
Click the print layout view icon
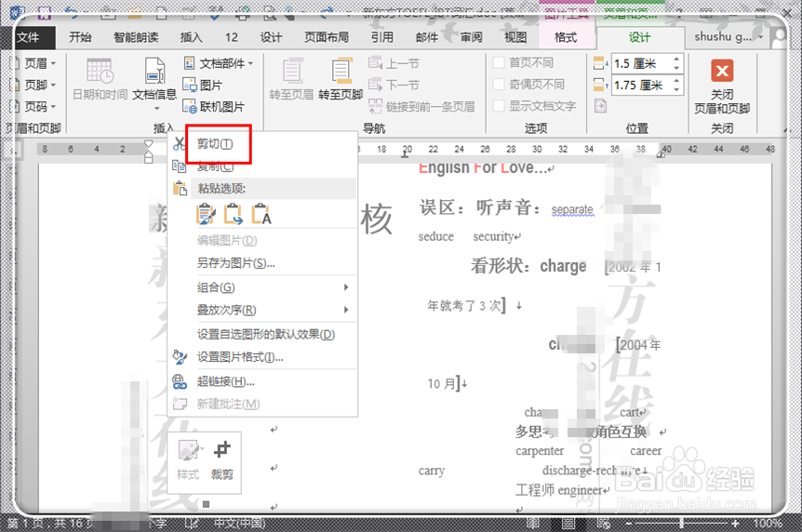[568, 524]
